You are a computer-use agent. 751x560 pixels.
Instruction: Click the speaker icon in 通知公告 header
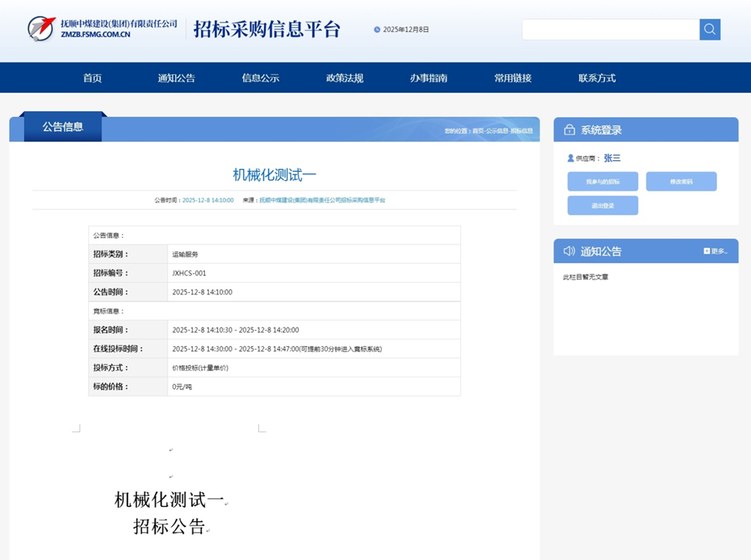[569, 251]
